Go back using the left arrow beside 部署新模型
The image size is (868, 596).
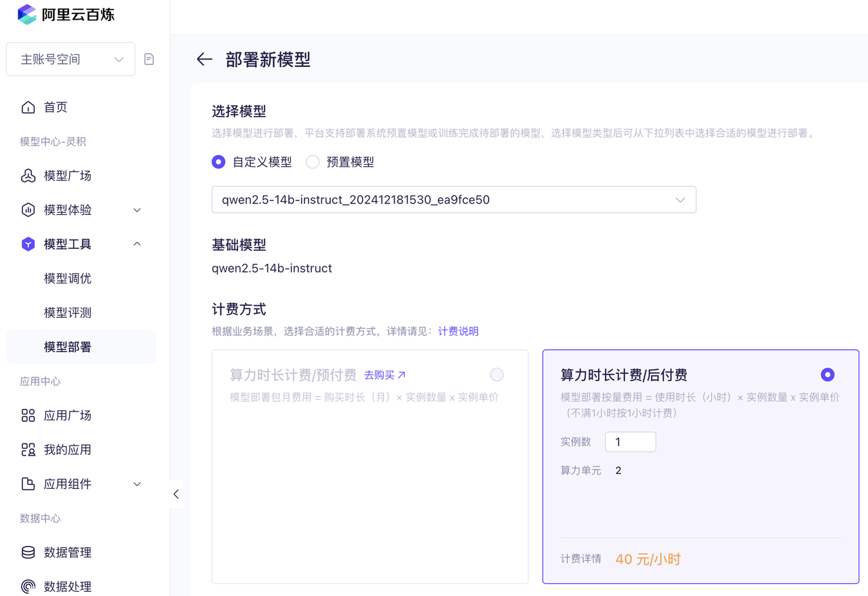click(204, 60)
